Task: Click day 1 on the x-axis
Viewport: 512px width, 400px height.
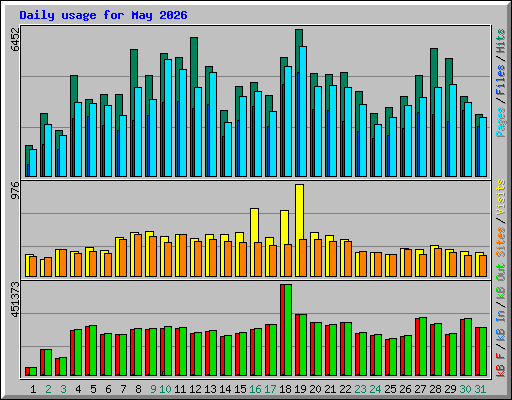Action: pos(33,389)
